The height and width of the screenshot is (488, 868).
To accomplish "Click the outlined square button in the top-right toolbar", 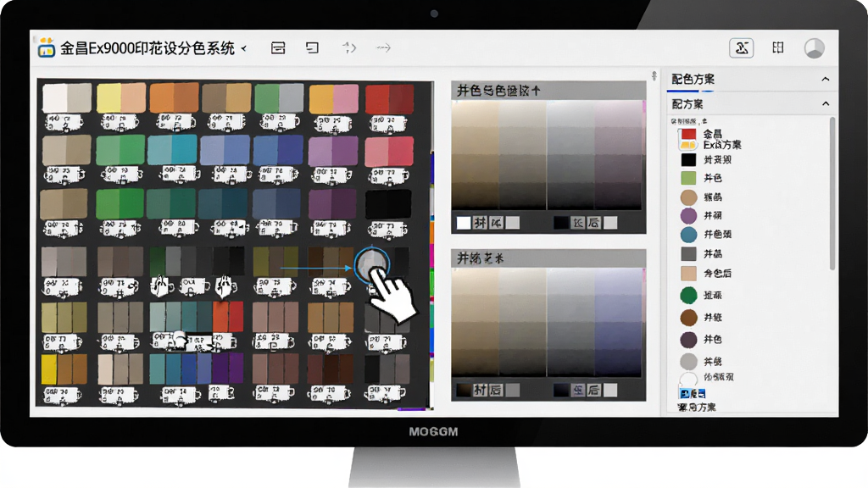I will coord(741,48).
